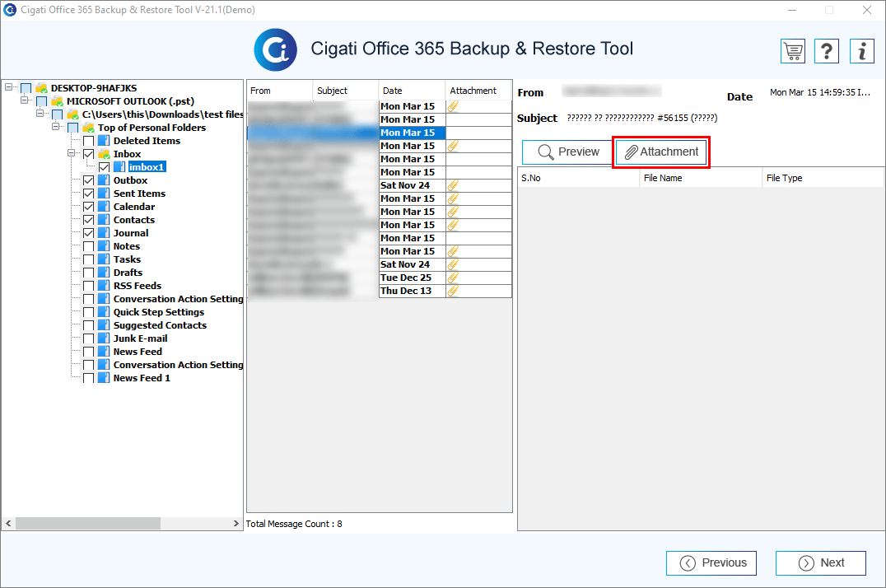Click the tree scrollbar left arrow
This screenshot has height=588, width=886.
click(8, 524)
